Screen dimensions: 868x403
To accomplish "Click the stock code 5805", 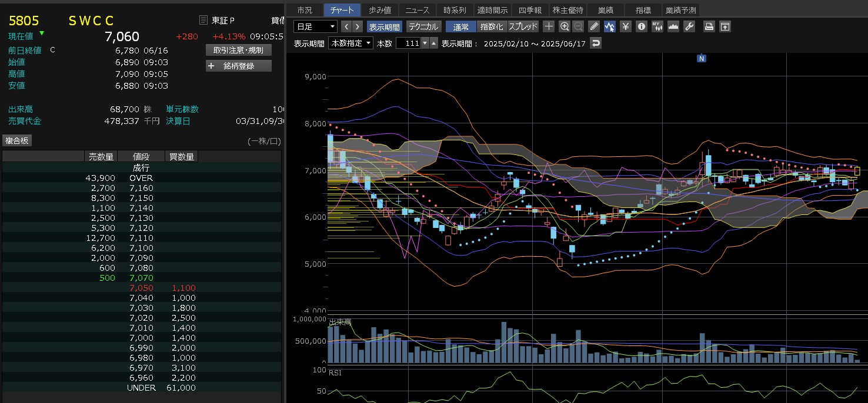I will tap(24, 21).
